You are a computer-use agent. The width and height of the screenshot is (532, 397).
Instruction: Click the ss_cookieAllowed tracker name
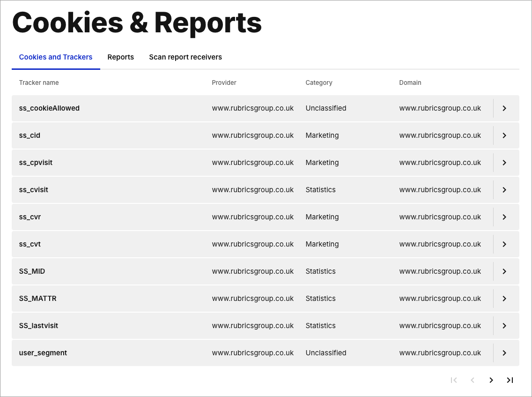click(49, 108)
